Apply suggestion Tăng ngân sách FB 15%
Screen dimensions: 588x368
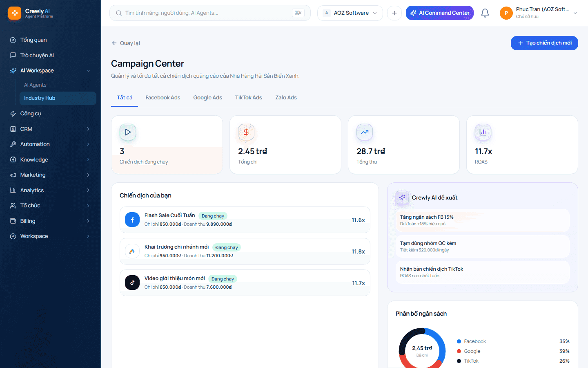tap(483, 220)
